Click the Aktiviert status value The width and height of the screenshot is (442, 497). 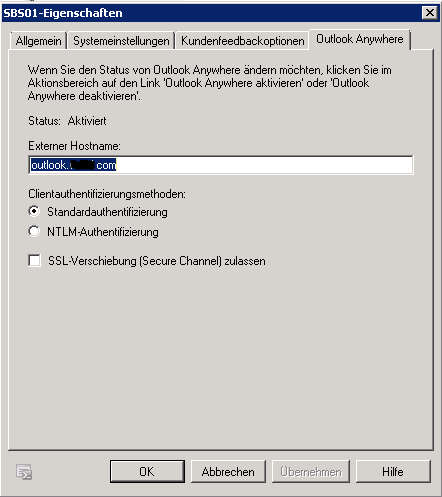(x=87, y=121)
